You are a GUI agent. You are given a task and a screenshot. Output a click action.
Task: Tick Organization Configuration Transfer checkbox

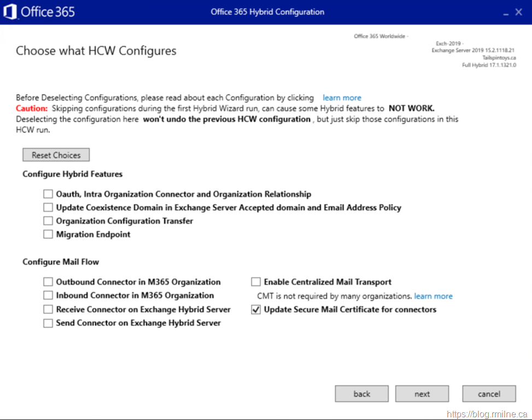click(48, 221)
